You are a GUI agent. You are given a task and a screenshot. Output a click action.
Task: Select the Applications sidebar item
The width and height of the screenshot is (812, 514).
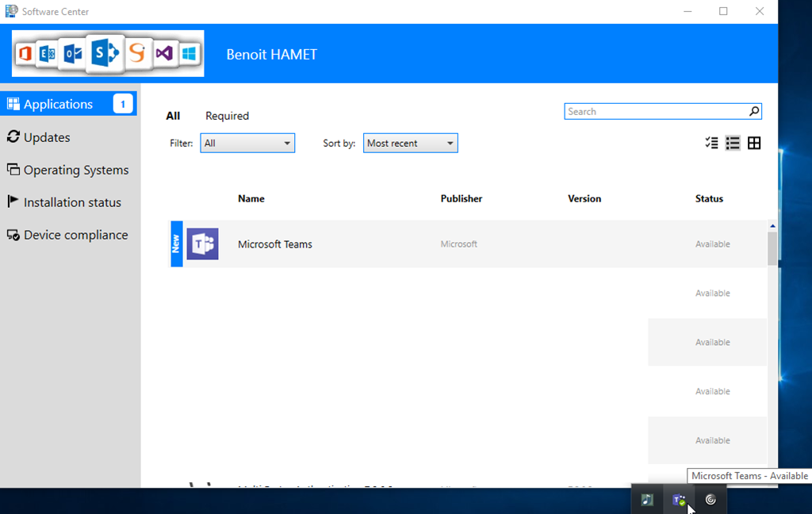click(x=58, y=104)
